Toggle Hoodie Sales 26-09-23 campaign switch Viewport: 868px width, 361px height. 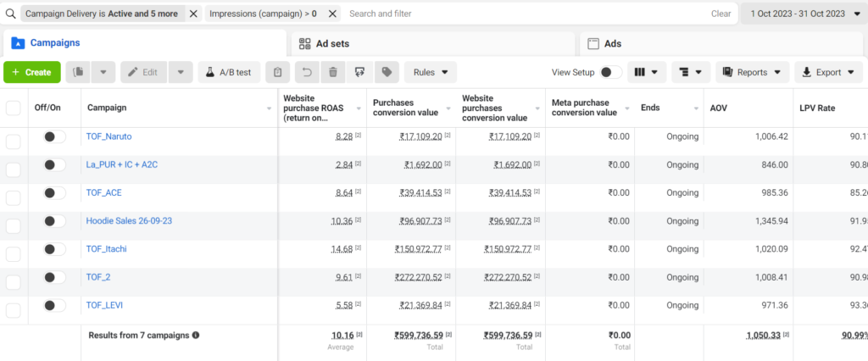(x=54, y=221)
